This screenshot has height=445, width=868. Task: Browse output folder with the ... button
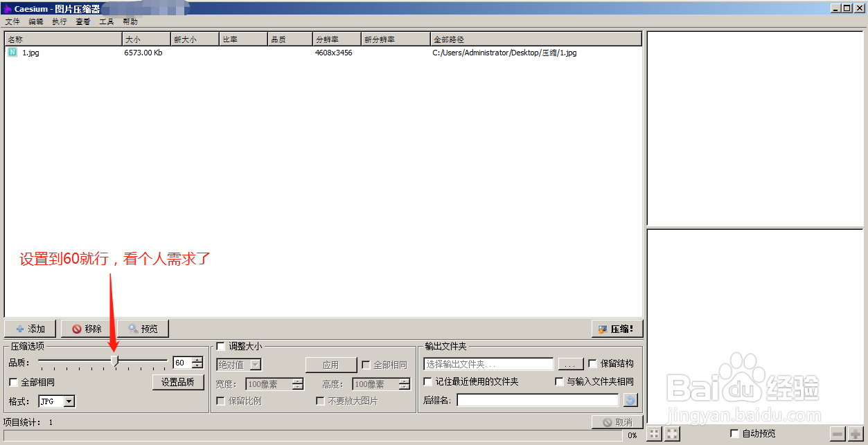coord(571,364)
